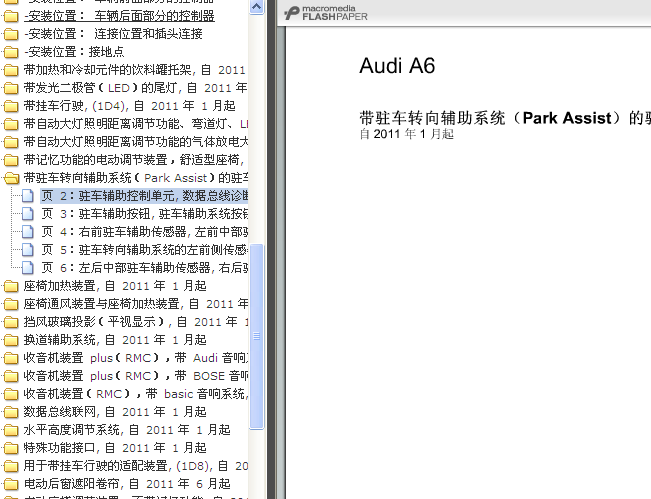Viewport: 651px width, 499px height.
Task: Click scroll up arrow of tree panel
Action: 257,7
